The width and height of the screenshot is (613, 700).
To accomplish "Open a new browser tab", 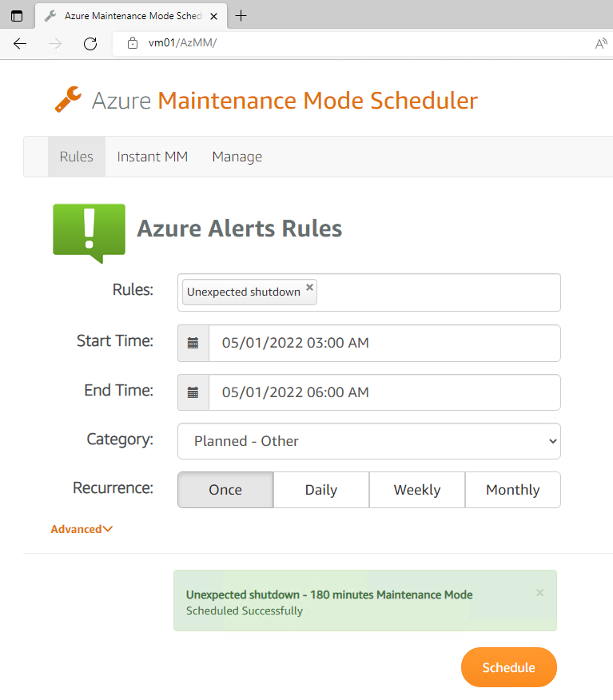I will click(x=241, y=16).
